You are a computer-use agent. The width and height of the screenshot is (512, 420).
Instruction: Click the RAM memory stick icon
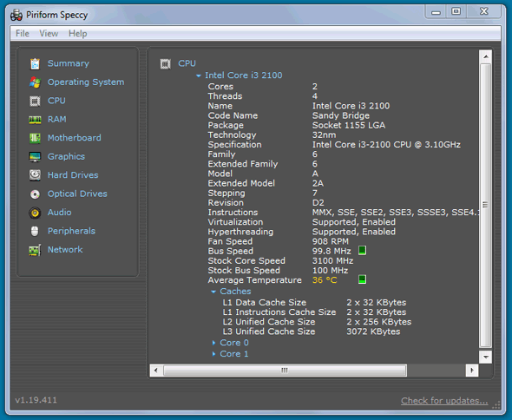pos(35,120)
